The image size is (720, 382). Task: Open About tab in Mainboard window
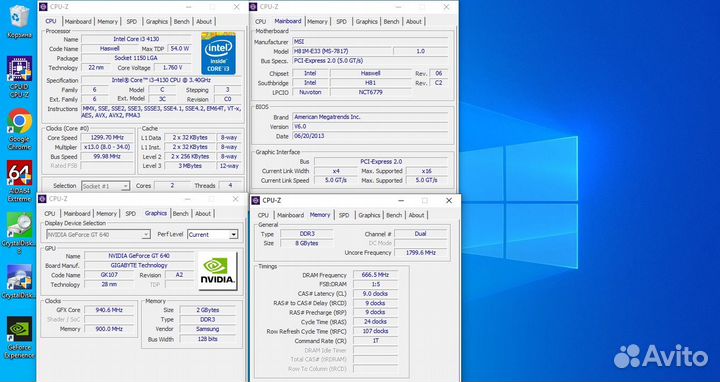pos(414,22)
